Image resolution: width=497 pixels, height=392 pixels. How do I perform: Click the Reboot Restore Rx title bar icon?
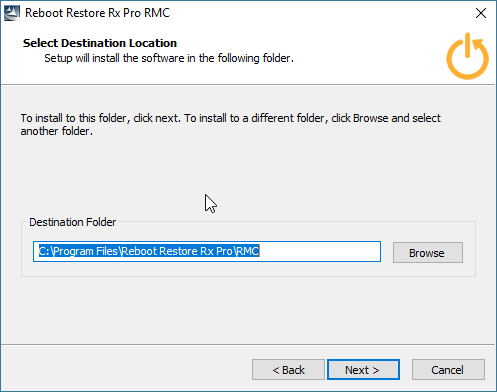(x=12, y=13)
